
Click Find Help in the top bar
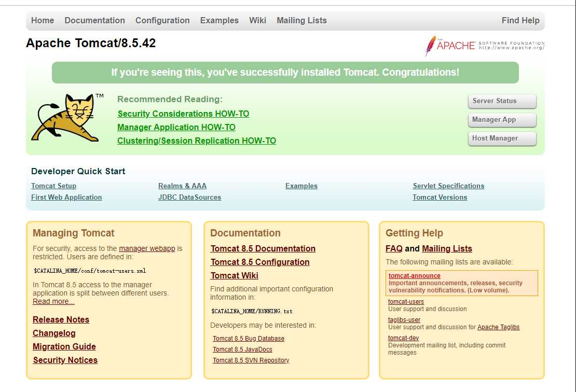click(520, 21)
